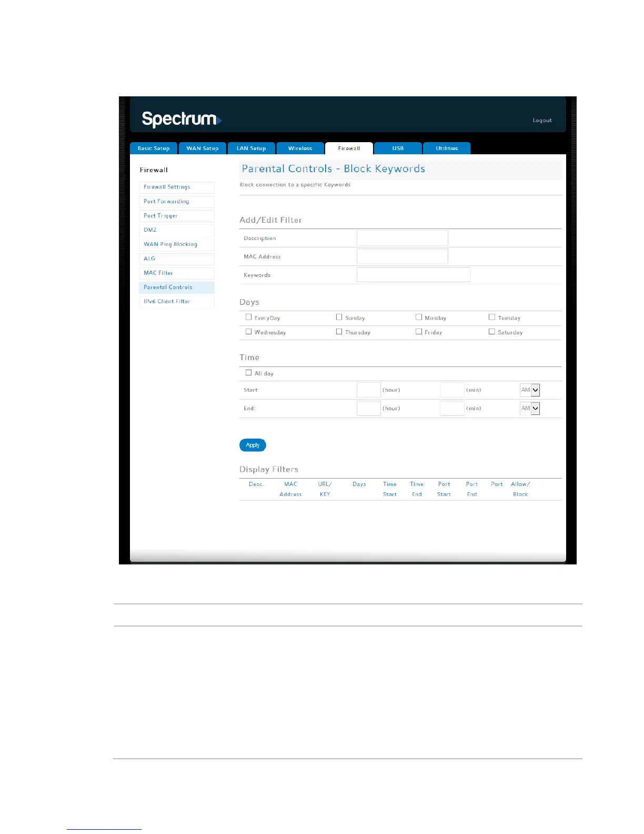The width and height of the screenshot is (644, 834).
Task: Select the Firewall tab
Action: pos(349,148)
